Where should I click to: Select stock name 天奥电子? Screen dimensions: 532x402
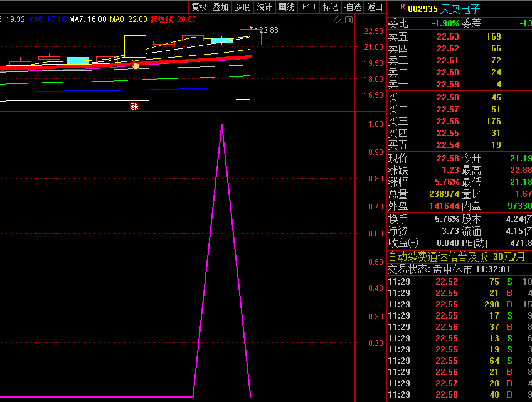tap(460, 9)
